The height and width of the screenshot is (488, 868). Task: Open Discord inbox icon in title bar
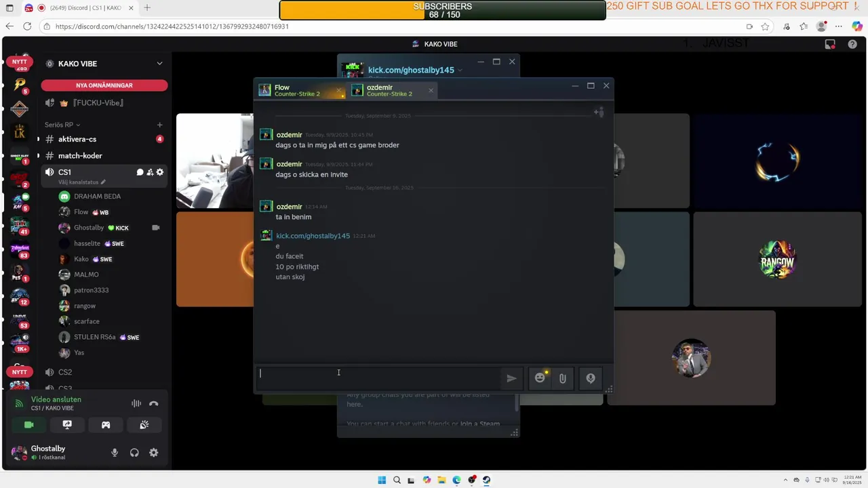[x=830, y=44]
